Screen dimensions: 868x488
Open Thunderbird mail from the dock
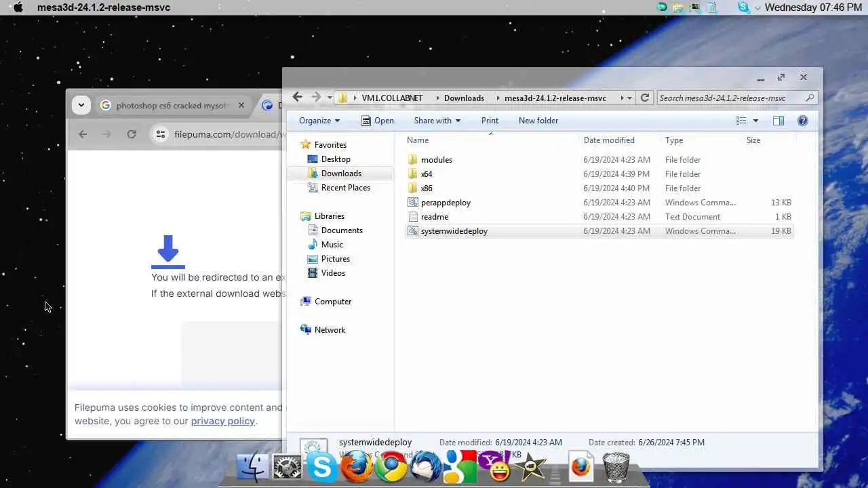tap(427, 467)
